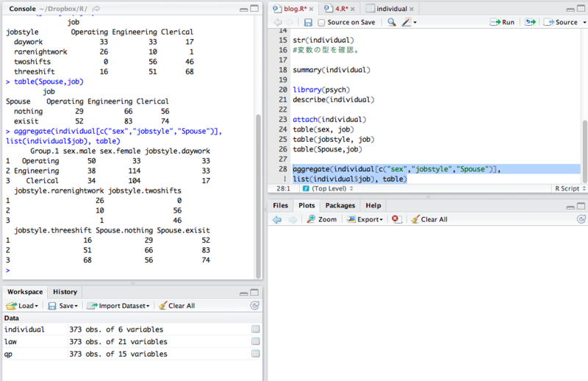Screen dimensions: 588x381
Task: Open the Help tab
Action: coord(373,205)
